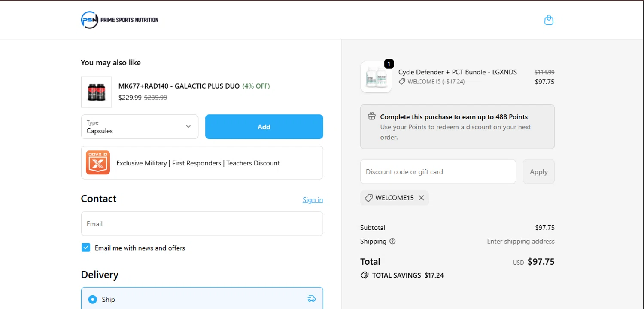Click the quantity badge on product thumbnail
Image resolution: width=644 pixels, height=309 pixels.
(x=389, y=64)
